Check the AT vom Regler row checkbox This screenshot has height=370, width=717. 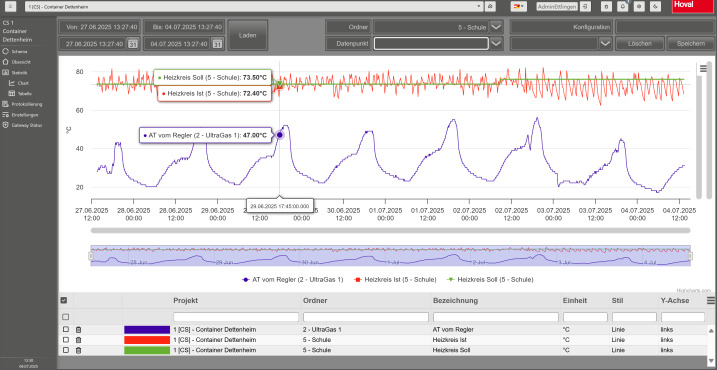point(66,329)
